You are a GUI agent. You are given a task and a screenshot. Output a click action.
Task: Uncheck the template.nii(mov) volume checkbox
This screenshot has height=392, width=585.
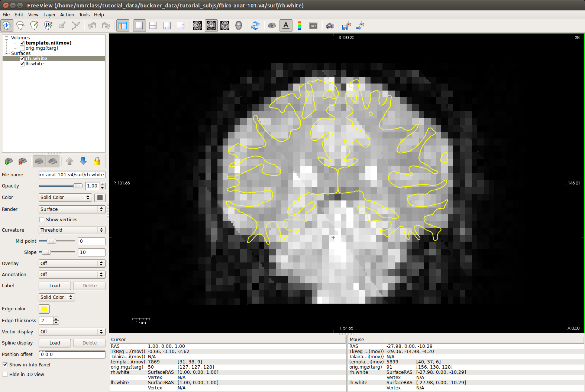click(22, 43)
